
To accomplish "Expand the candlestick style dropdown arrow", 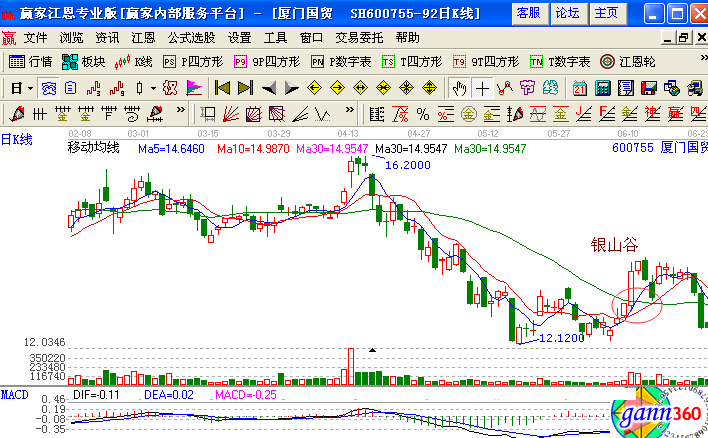I will click(x=153, y=87).
